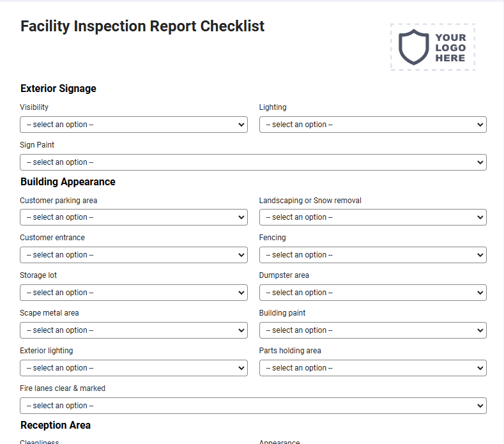This screenshot has width=504, height=444.
Task: Open the Storage lot dropdown
Action: point(134,293)
